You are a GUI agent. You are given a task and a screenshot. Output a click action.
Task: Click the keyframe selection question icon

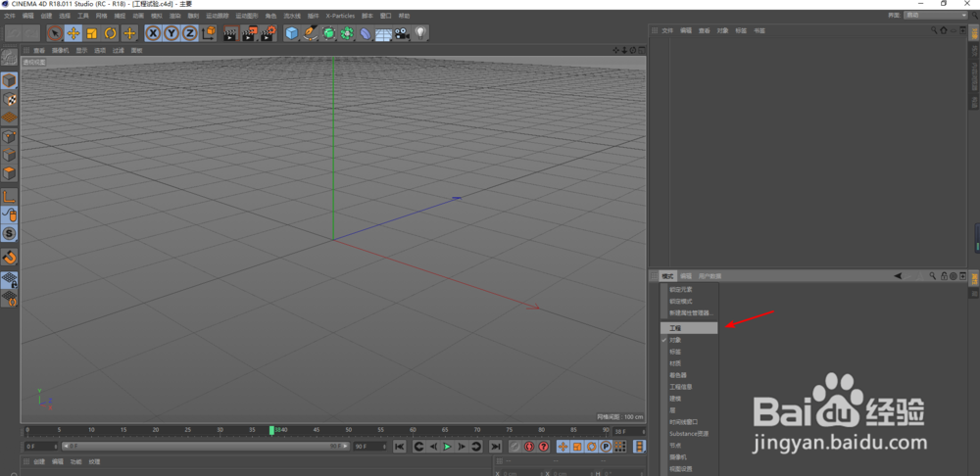pos(544,447)
